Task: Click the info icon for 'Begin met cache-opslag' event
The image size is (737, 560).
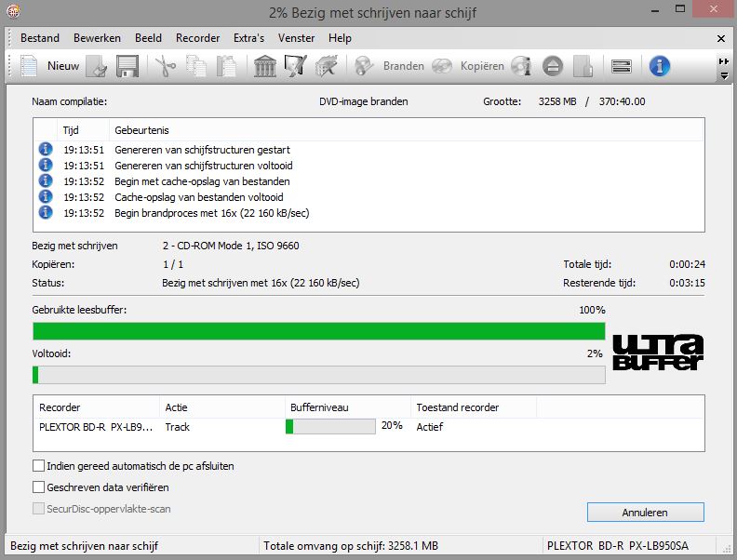Action: (x=45, y=180)
